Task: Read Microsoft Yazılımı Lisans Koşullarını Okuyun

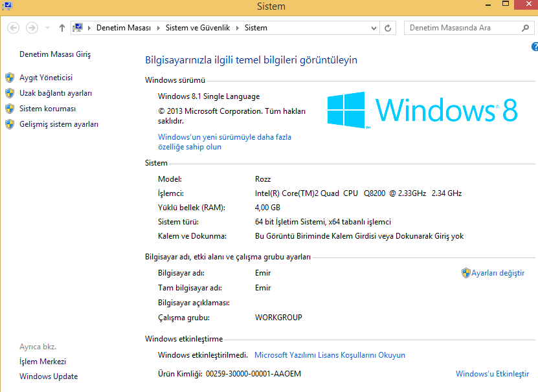Action: point(330,355)
